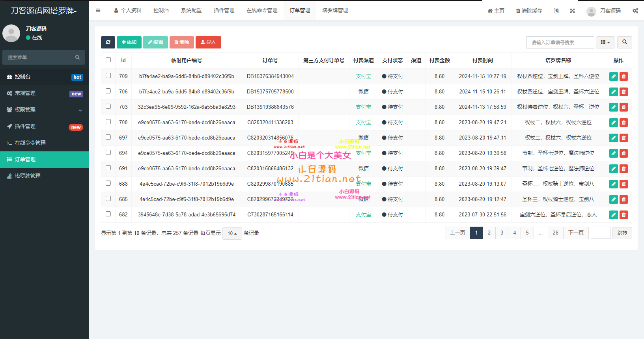Delete order row 694

click(x=623, y=153)
